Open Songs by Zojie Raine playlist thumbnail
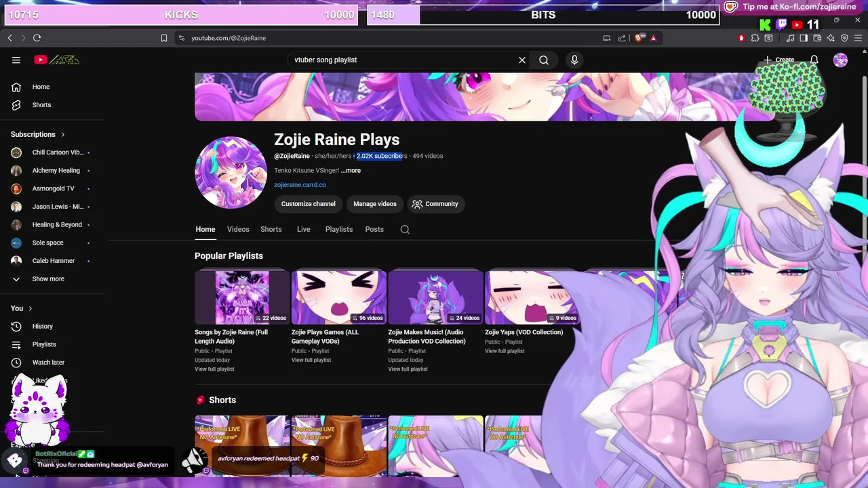Image resolution: width=868 pixels, height=488 pixels. click(x=242, y=298)
